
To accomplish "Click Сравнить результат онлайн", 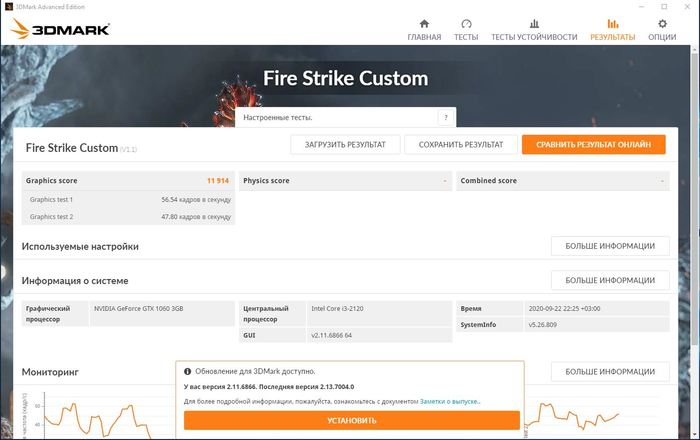I will pos(593,145).
